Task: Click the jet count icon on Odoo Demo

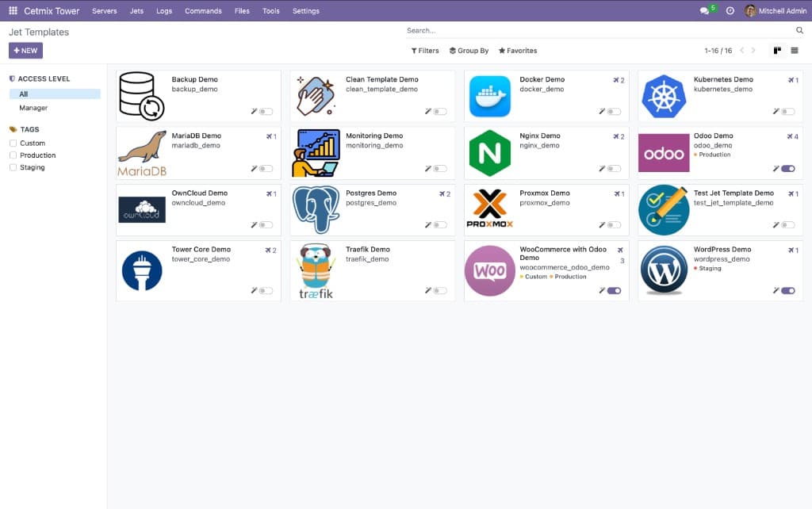Action: [790, 136]
